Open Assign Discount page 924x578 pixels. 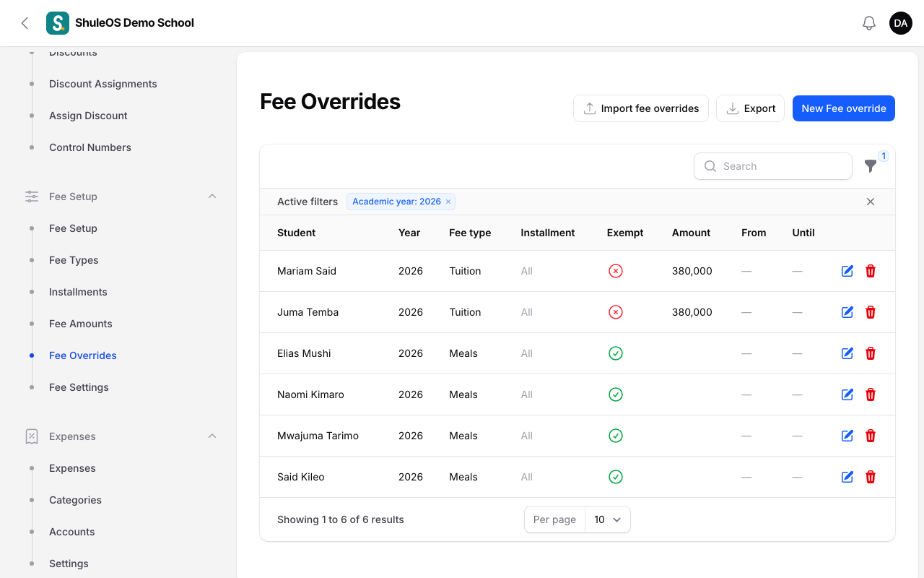88,116
